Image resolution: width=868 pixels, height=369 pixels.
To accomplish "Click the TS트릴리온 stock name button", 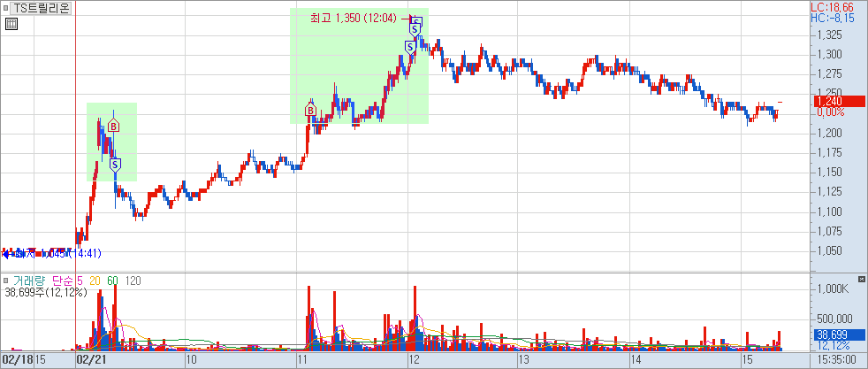I will click(x=42, y=8).
